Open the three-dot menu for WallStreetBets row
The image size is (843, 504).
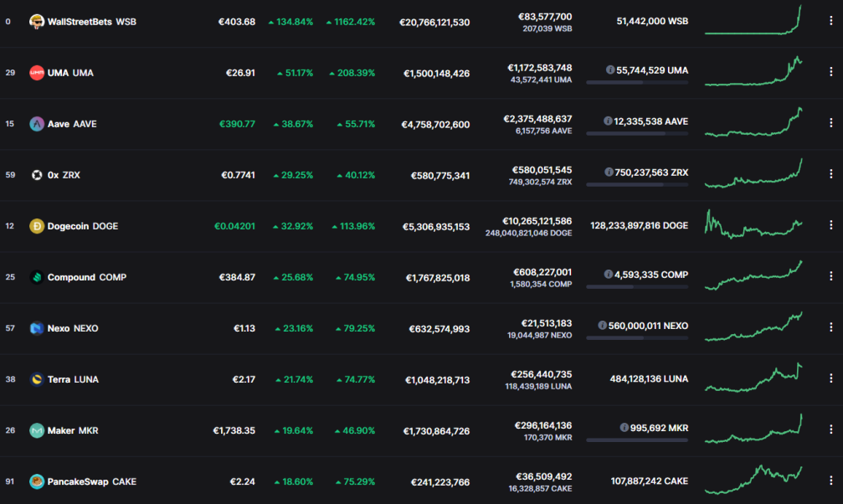(830, 21)
